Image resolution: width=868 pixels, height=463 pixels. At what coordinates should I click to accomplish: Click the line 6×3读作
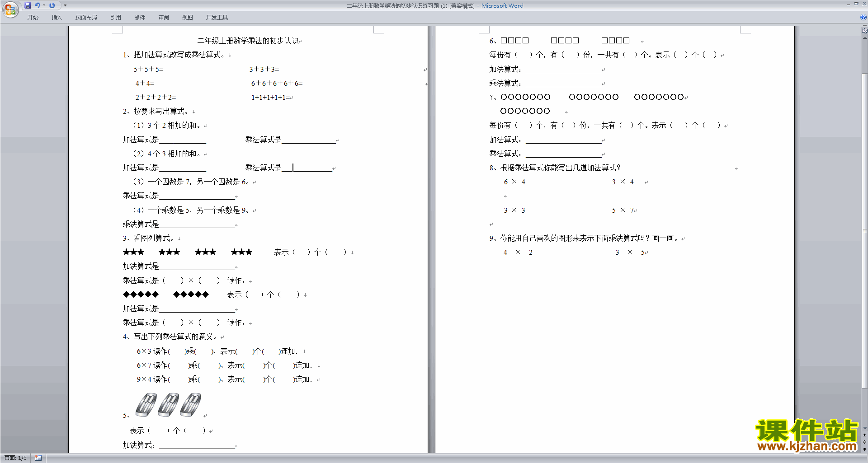(217, 351)
